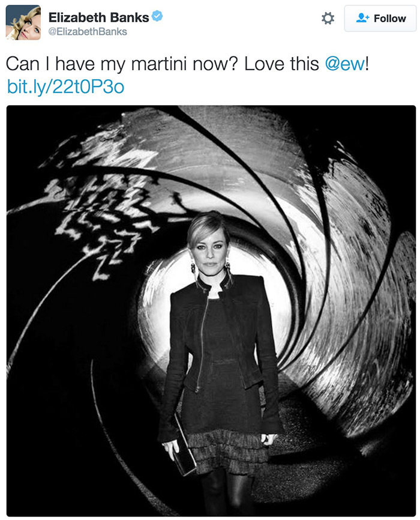Open Elizabeth Banks' profile avatar
420x520 pixels.
click(23, 23)
